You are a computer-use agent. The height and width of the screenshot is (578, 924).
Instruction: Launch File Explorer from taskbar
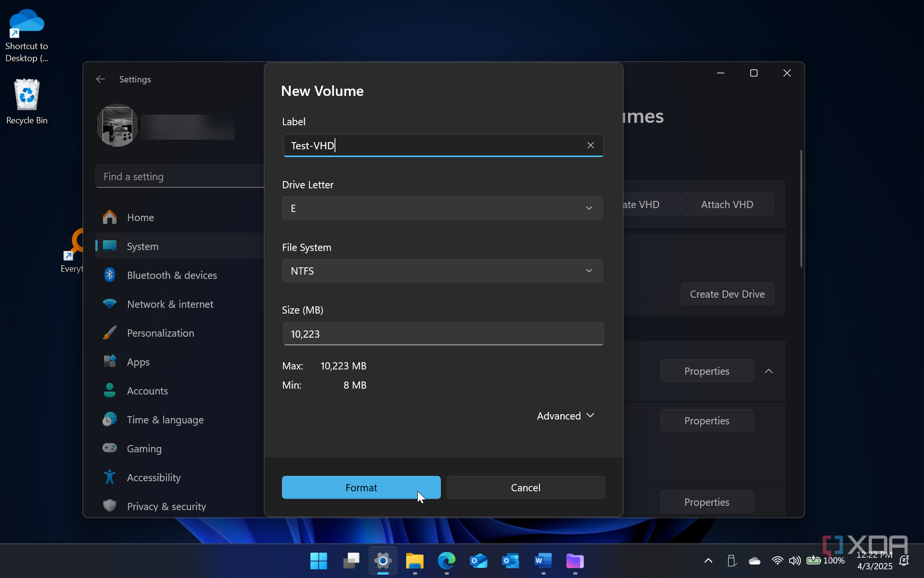(x=414, y=561)
